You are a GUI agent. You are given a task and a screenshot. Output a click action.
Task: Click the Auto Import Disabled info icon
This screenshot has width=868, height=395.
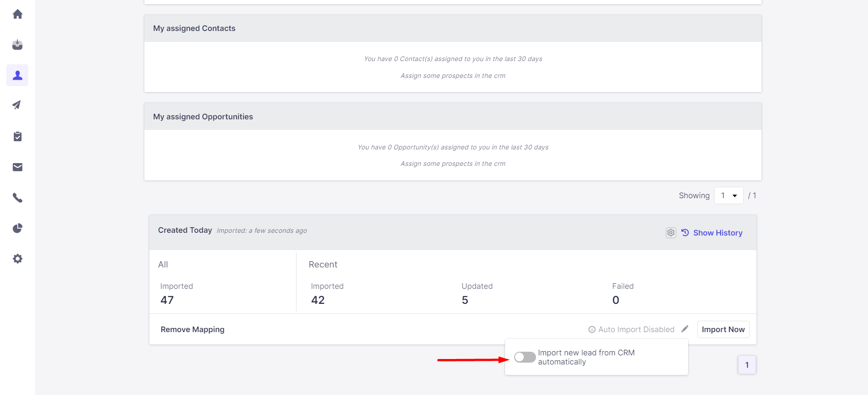pos(592,329)
